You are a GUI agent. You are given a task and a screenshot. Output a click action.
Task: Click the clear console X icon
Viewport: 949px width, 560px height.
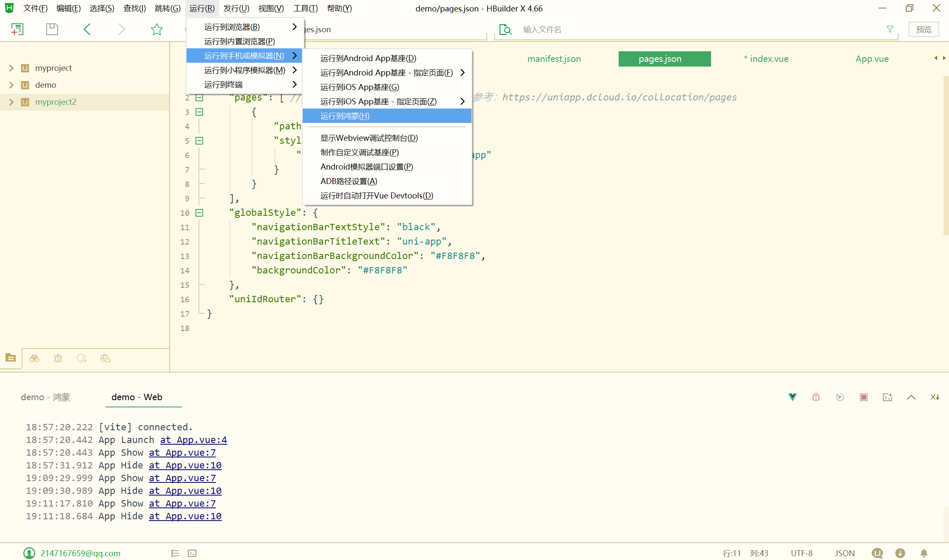[x=935, y=397]
